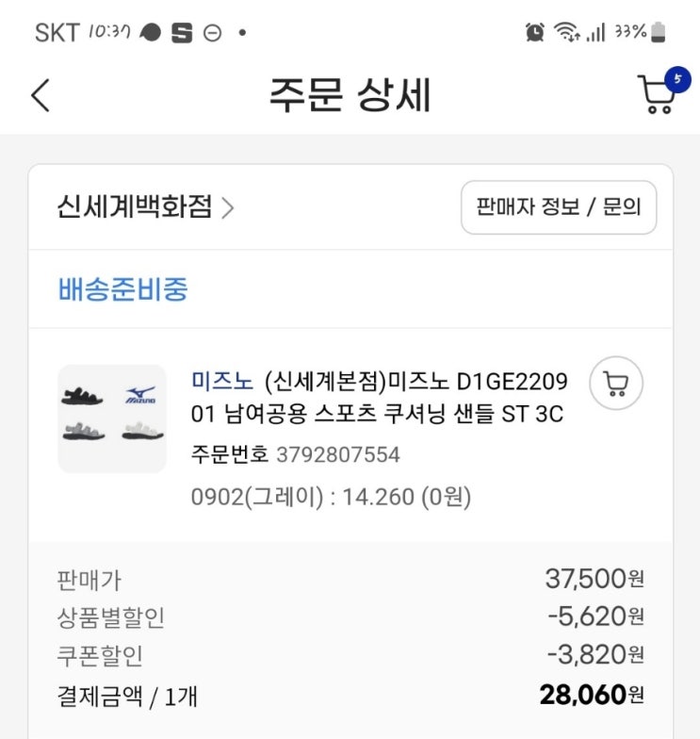Tap the 배송준비중 delivery status

tap(122, 289)
